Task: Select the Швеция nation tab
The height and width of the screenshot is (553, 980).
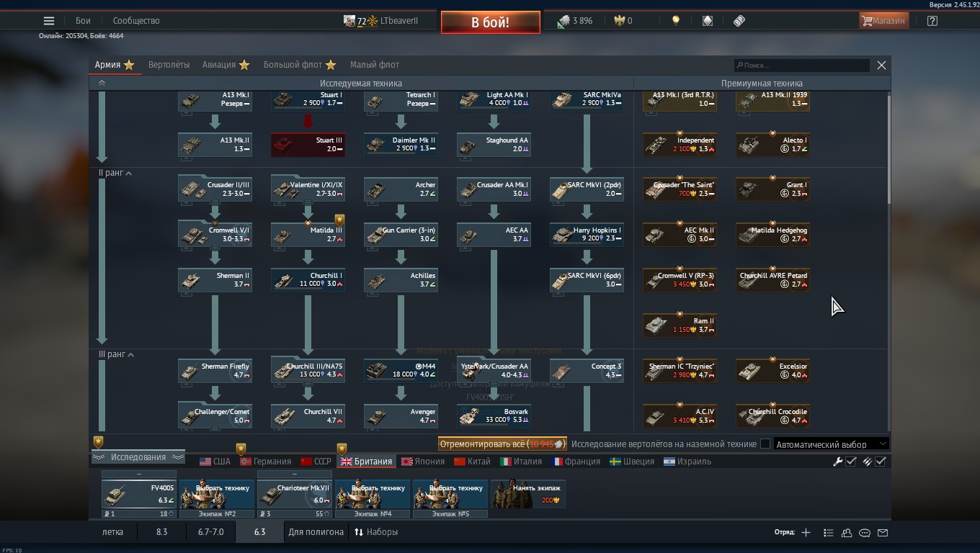Action: [632, 462]
